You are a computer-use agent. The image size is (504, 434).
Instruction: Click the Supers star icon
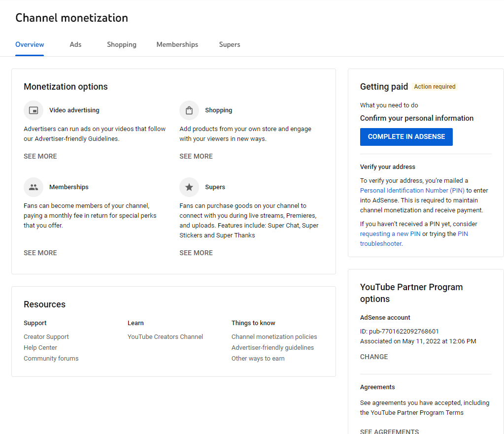coord(189,187)
